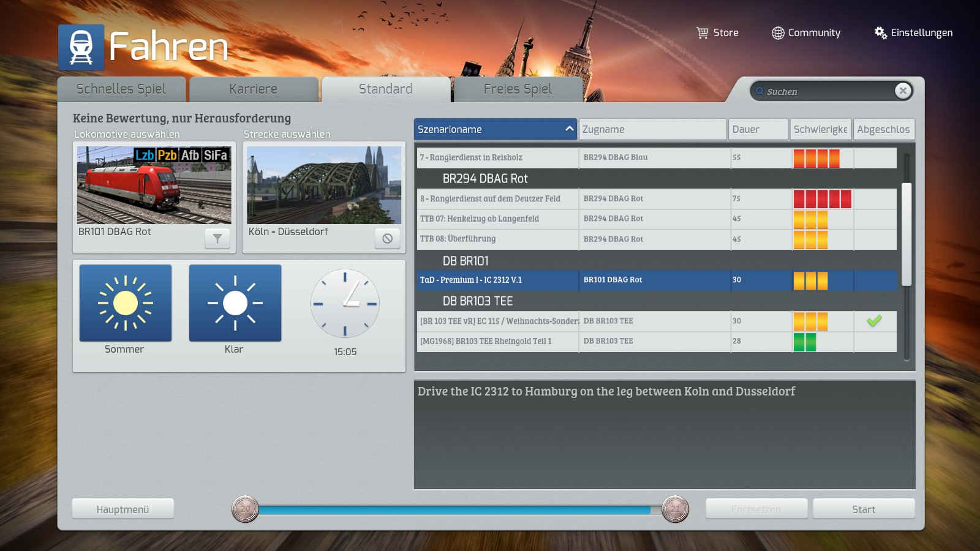Click the Hauptmenü button
This screenshot has width=980, height=551.
123,509
